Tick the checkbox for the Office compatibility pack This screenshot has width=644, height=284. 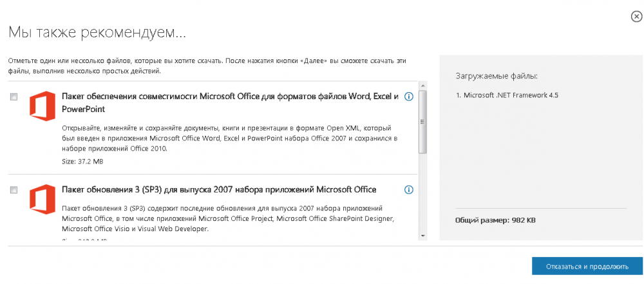click(14, 97)
